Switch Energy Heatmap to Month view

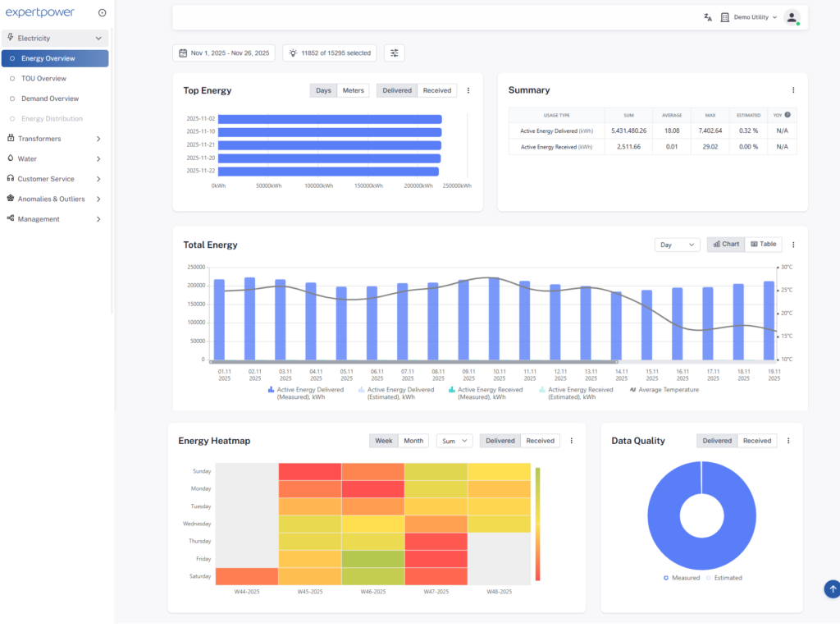click(x=413, y=441)
